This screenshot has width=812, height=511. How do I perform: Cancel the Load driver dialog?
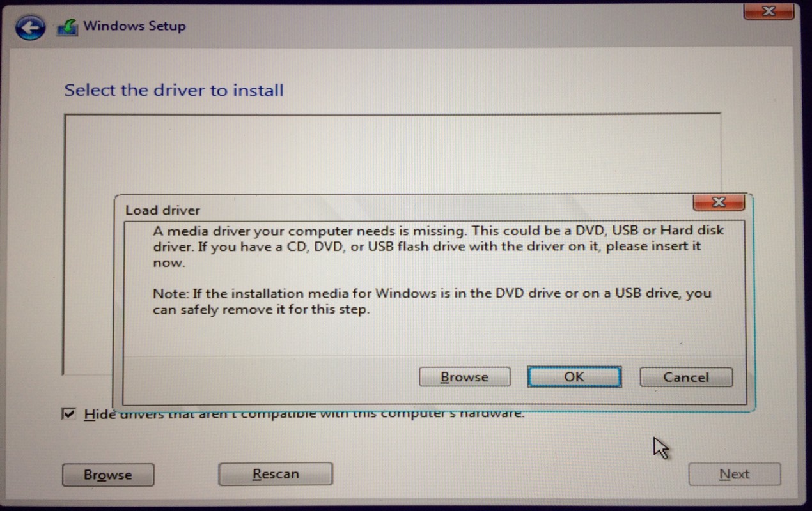tap(685, 377)
